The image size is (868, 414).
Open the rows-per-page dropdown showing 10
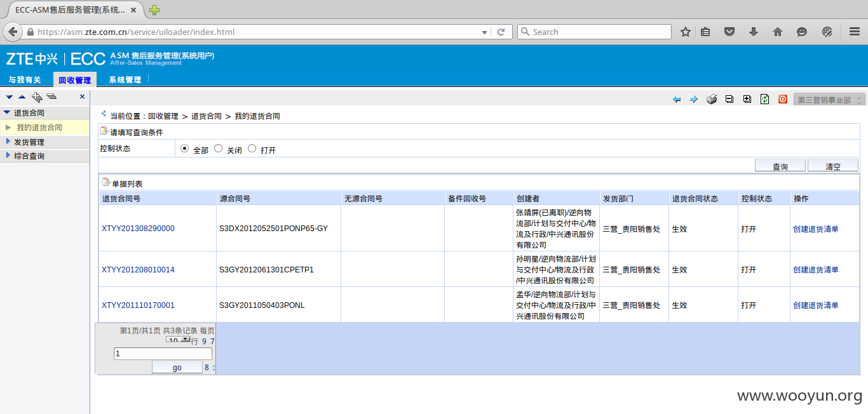178,340
